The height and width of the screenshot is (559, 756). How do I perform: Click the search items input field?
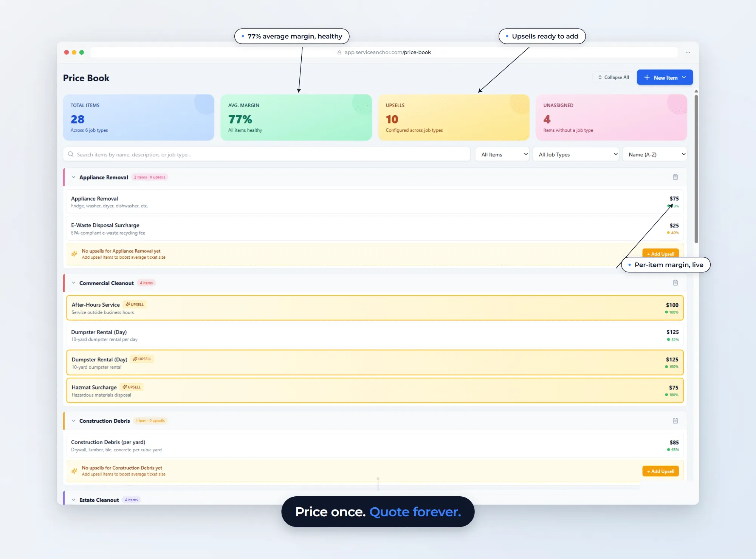[x=266, y=154]
